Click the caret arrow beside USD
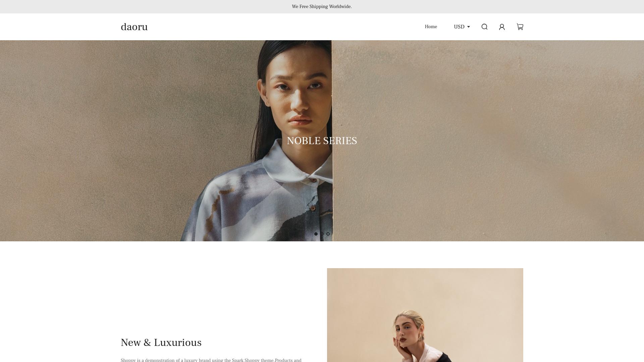This screenshot has height=362, width=644. (x=469, y=27)
